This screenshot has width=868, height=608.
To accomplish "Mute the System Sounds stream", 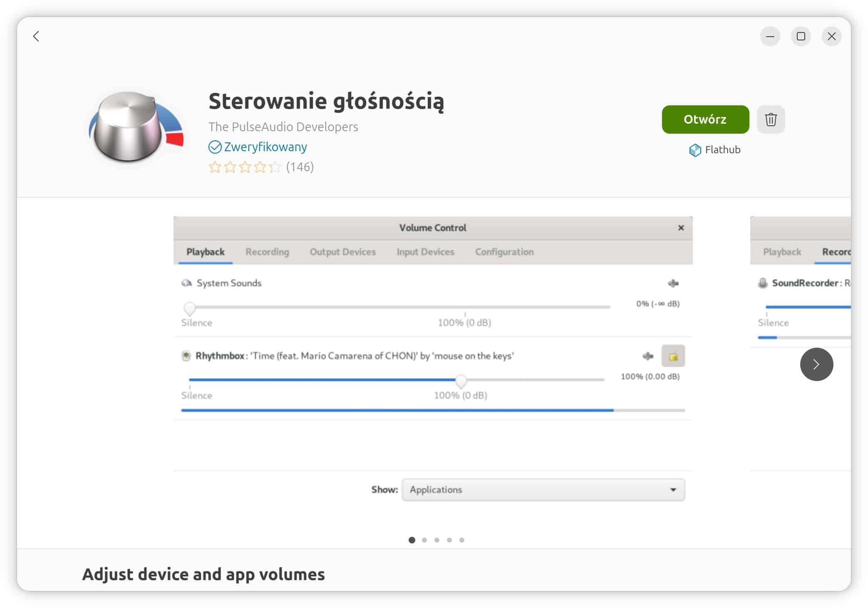I will [673, 283].
